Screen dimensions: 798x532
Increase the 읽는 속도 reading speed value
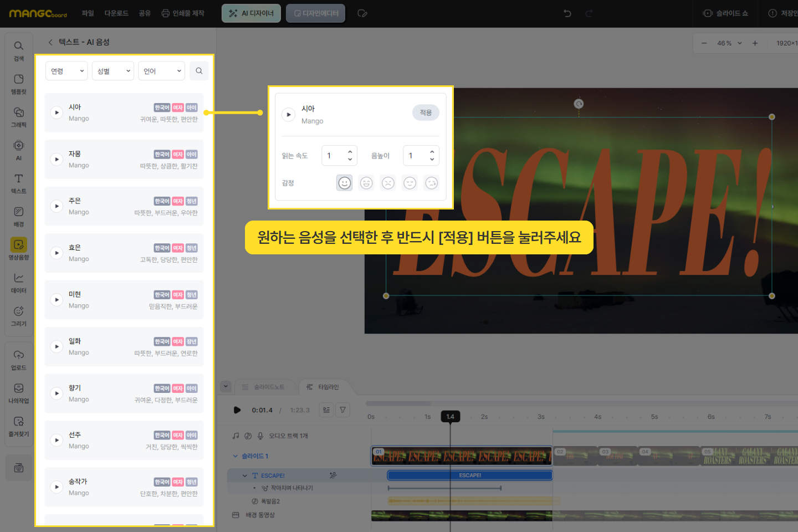[x=350, y=151]
